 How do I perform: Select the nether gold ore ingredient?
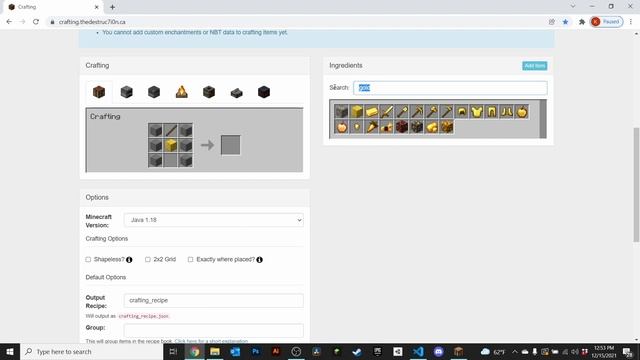[x=402, y=127]
